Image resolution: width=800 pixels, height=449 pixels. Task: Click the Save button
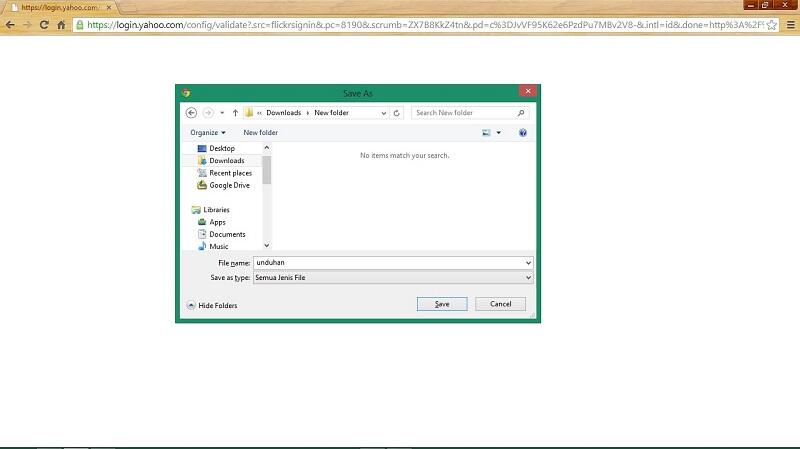coord(441,304)
